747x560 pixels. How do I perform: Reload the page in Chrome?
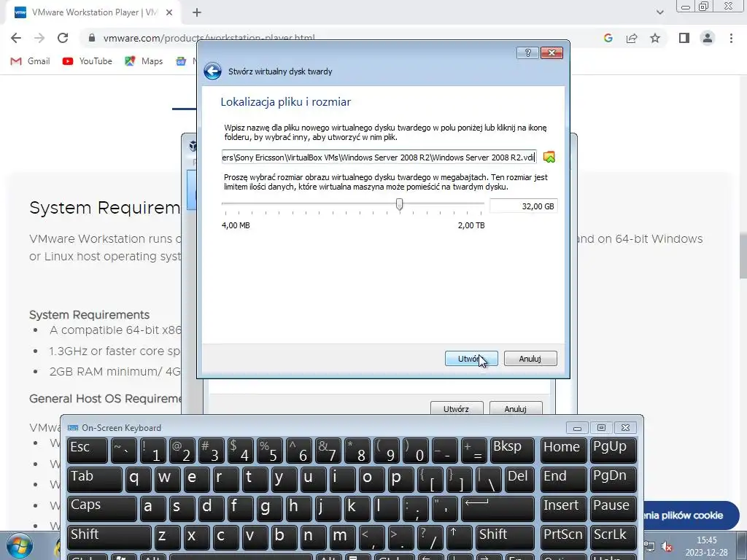(63, 38)
